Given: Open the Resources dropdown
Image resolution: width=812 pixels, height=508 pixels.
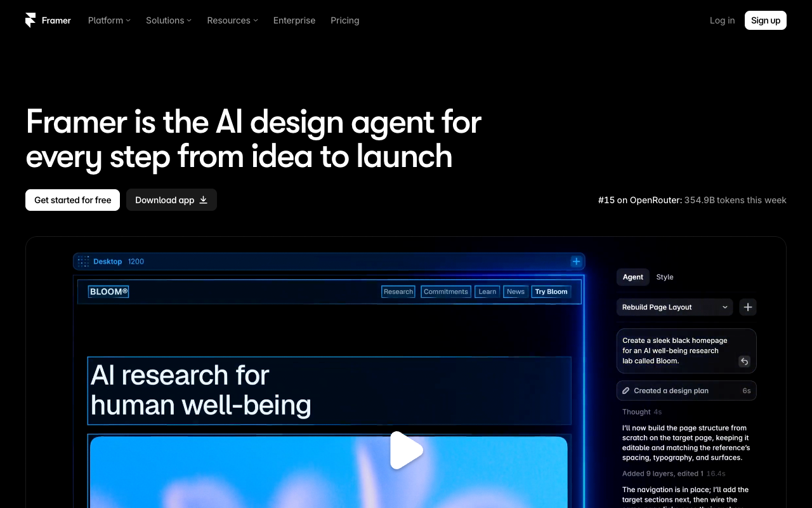Looking at the screenshot, I should tap(232, 20).
